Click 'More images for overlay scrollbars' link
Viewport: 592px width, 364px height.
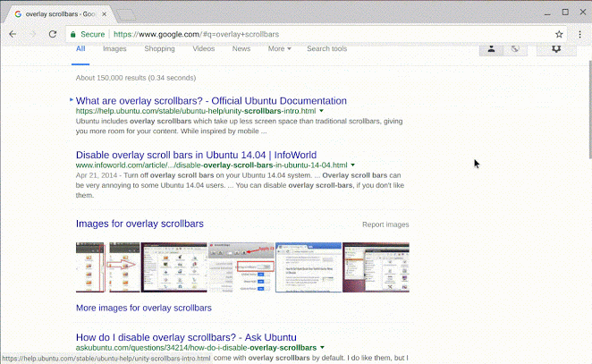point(143,308)
